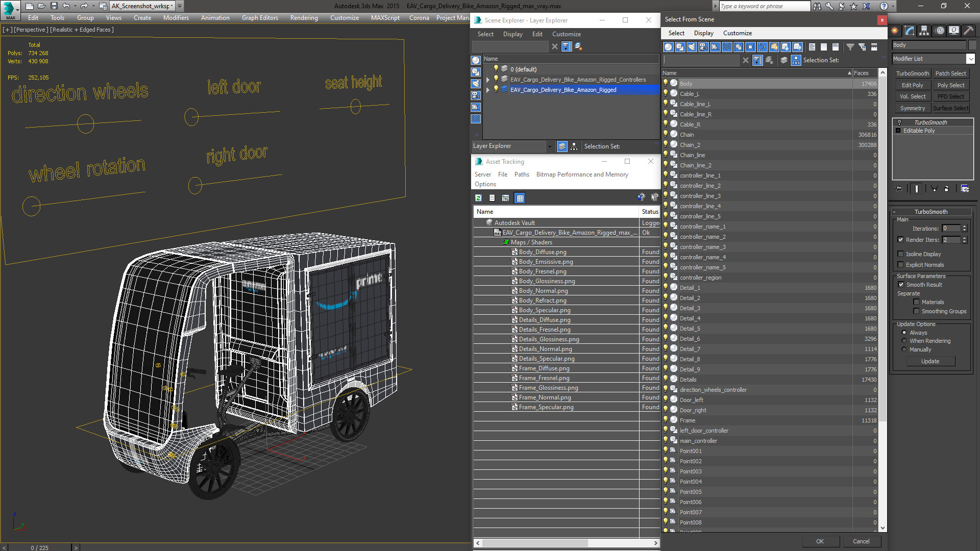The width and height of the screenshot is (980, 551).
Task: Click Sort by Layer icon in Scene Explorer
Action: (x=562, y=146)
